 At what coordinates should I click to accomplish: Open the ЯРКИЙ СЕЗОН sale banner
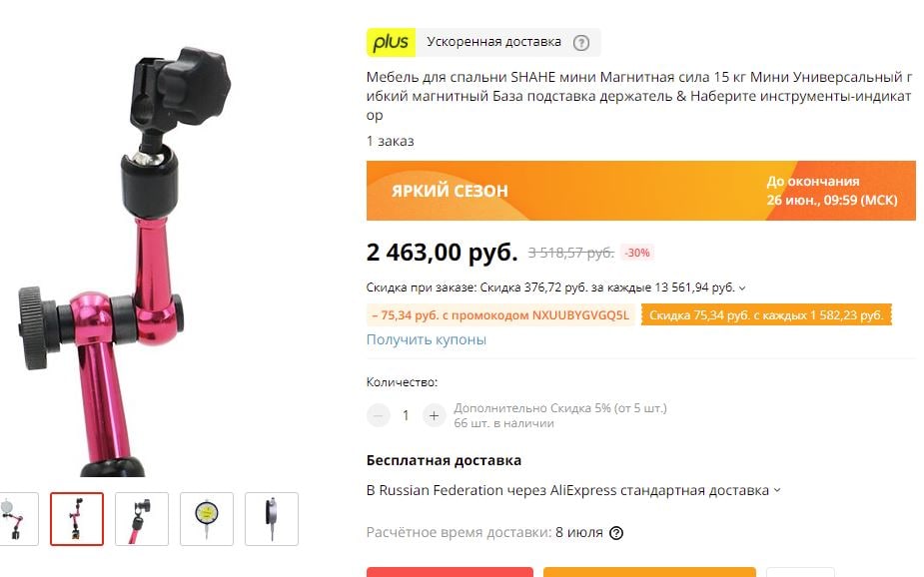(640, 191)
